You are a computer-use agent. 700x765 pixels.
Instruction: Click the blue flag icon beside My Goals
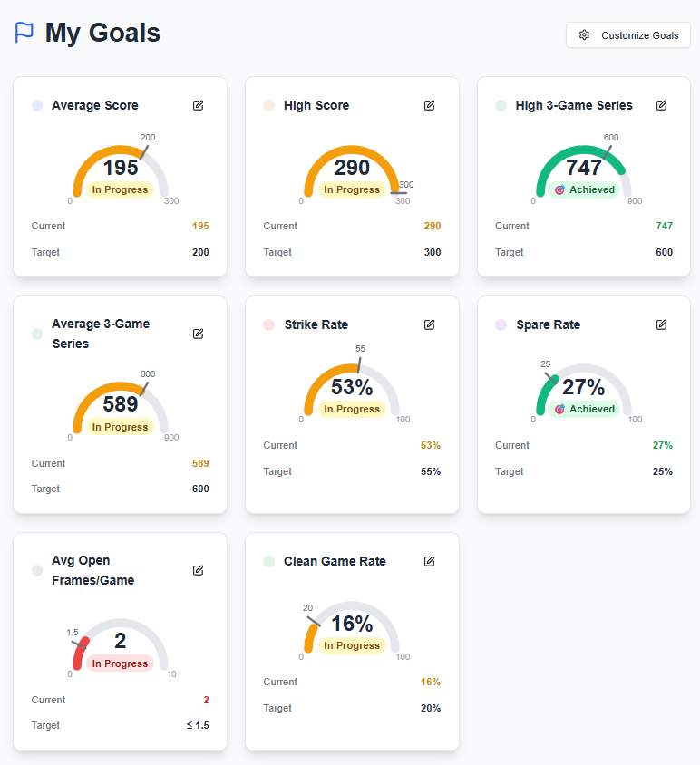click(x=24, y=33)
